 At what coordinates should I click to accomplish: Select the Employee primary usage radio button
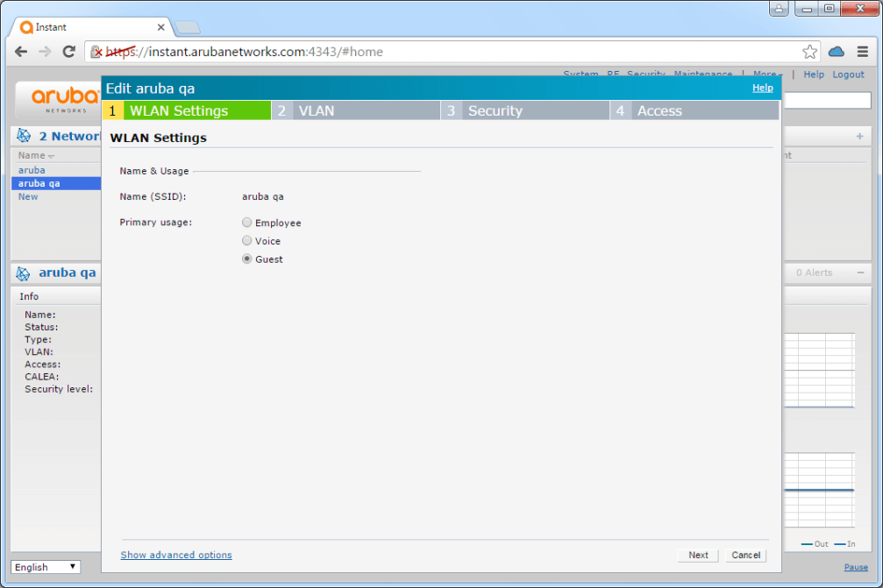pyautogui.click(x=246, y=222)
